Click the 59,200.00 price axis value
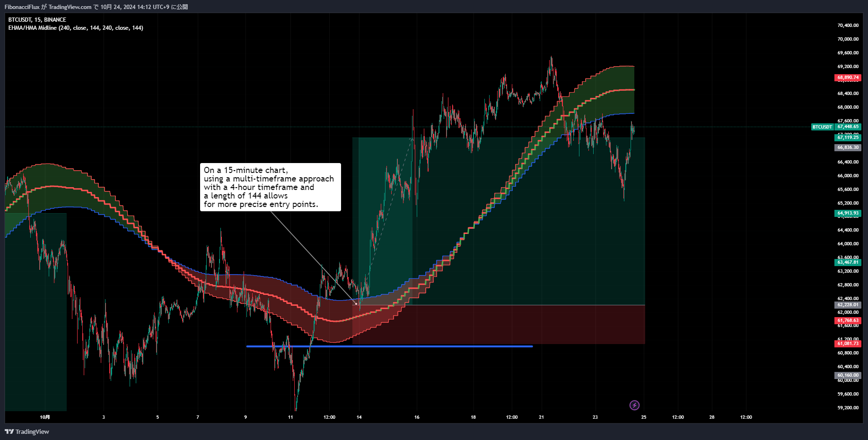 [848, 407]
